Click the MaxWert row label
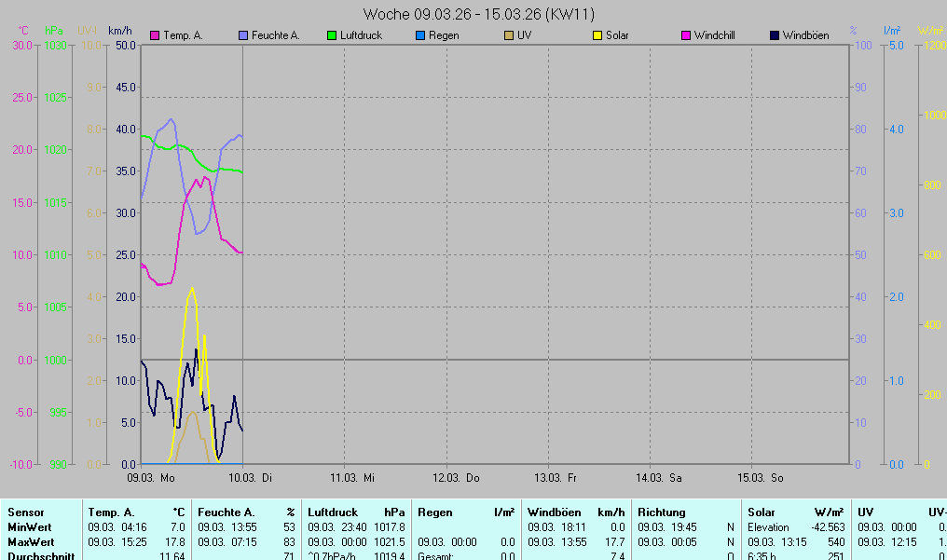The width and height of the screenshot is (947, 560). tap(31, 542)
